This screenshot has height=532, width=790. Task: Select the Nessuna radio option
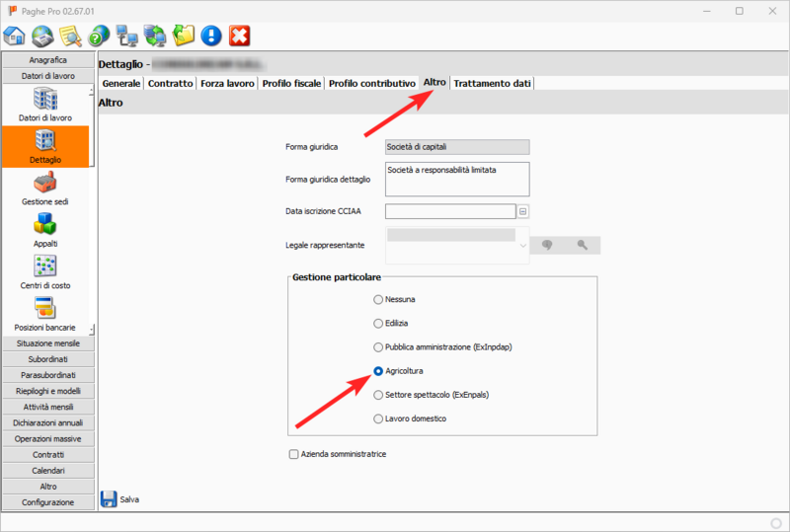[x=377, y=299]
